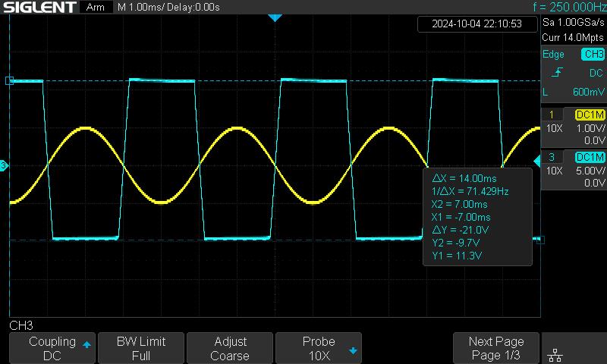Viewport: 607px width, 364px height.
Task: Go to Next Page of CH3 menu
Action: [x=495, y=348]
